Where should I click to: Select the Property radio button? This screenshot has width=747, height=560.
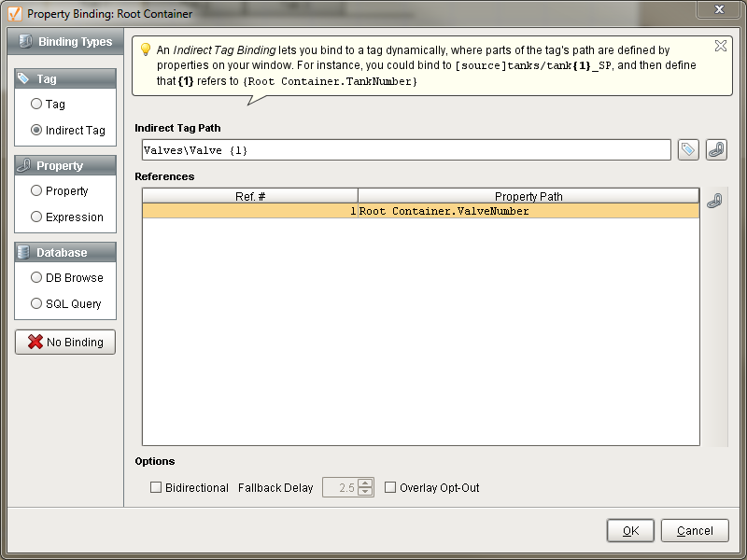click(36, 190)
